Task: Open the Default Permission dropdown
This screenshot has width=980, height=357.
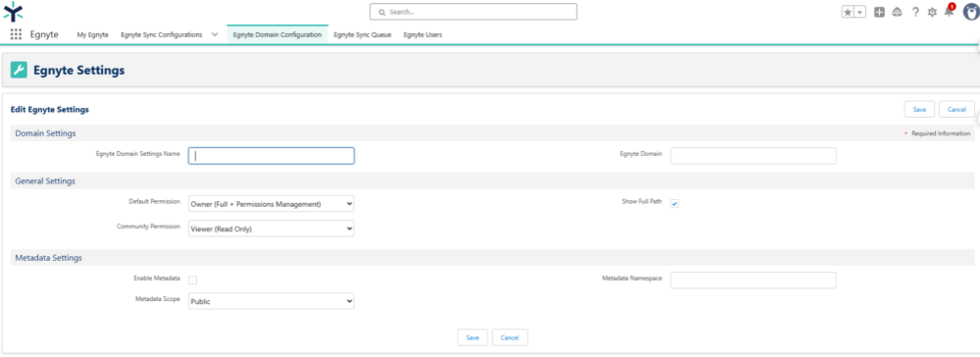Action: pyautogui.click(x=272, y=203)
